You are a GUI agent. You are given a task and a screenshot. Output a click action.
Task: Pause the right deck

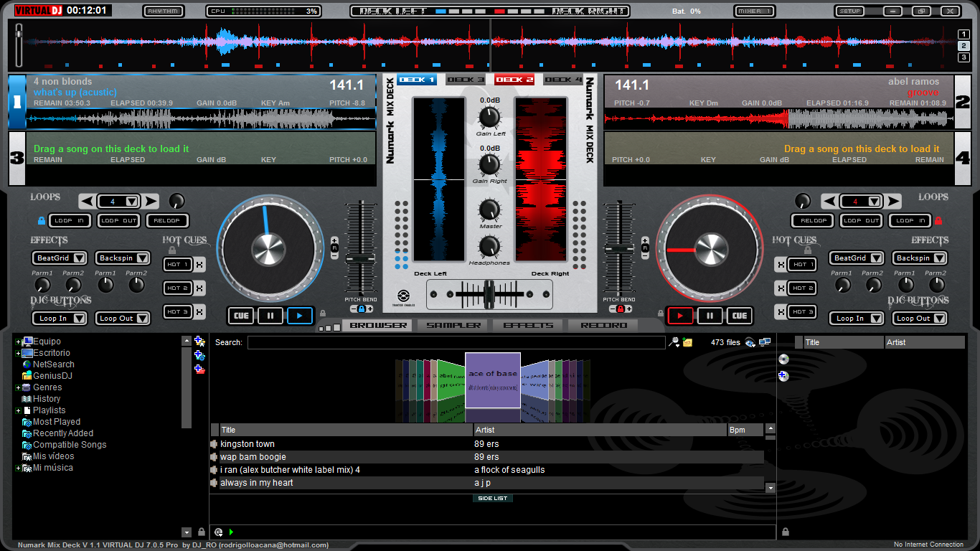710,316
